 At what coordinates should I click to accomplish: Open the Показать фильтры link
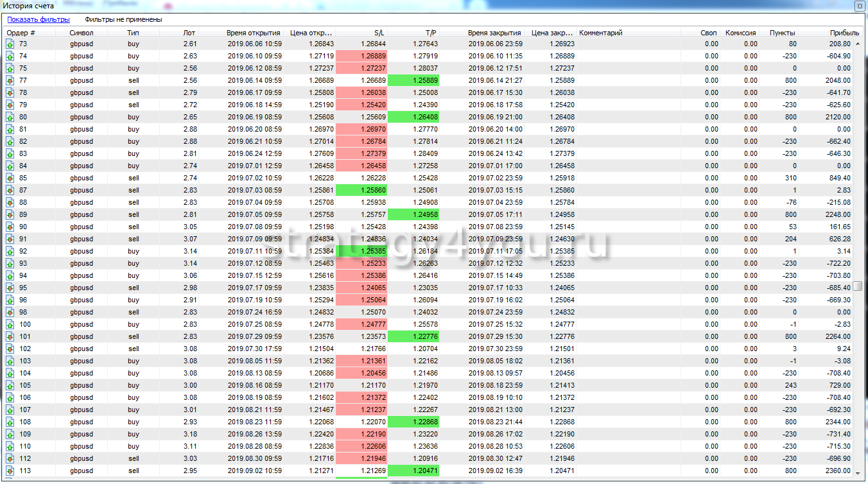coord(38,19)
